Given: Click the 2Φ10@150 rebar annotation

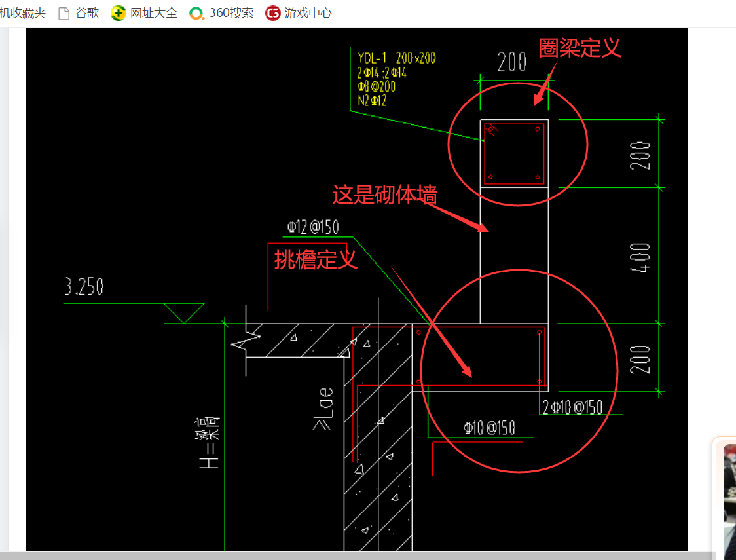Looking at the screenshot, I should click(x=572, y=407).
